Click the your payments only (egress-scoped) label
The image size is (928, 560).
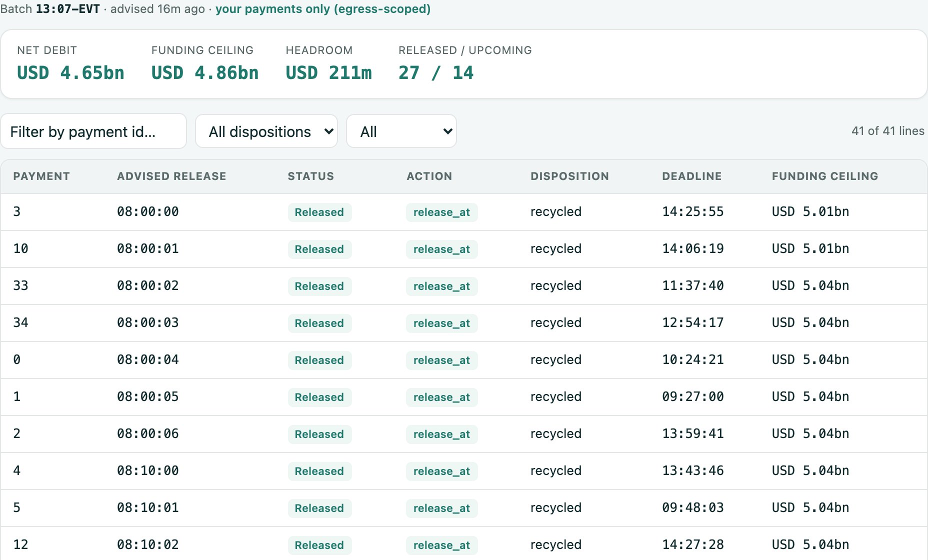(323, 9)
